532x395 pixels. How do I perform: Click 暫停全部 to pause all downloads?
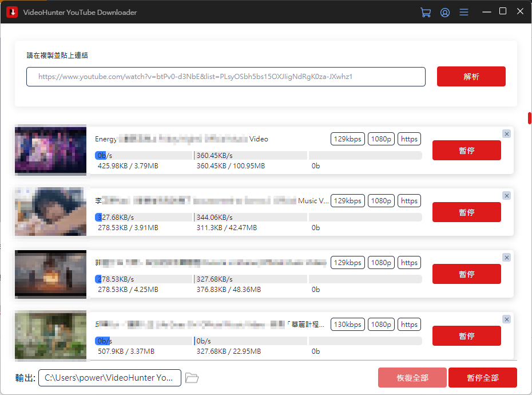[482, 378]
